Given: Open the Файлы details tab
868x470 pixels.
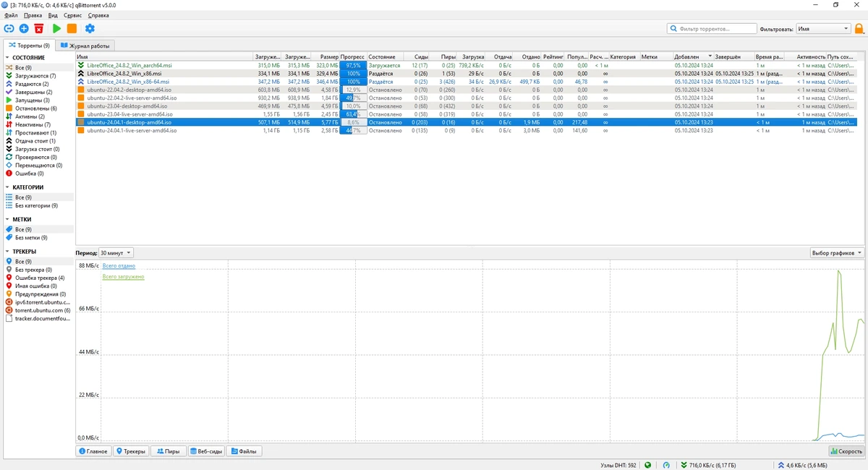Looking at the screenshot, I should point(244,451).
